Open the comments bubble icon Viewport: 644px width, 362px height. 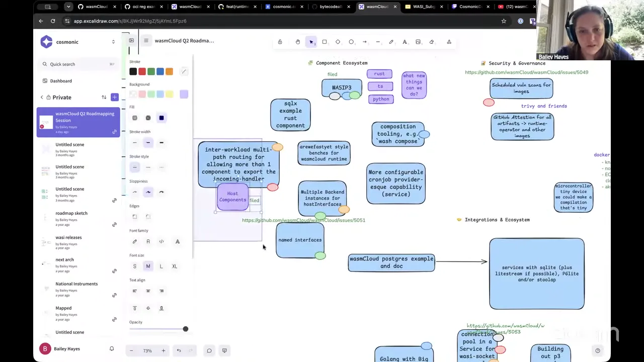point(209,350)
